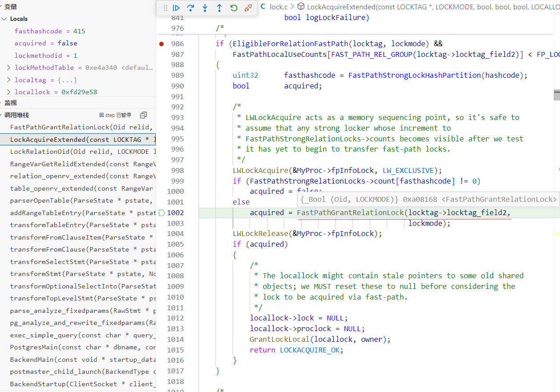
Task: Collapse all call stack frames icon
Action: tap(143, 115)
